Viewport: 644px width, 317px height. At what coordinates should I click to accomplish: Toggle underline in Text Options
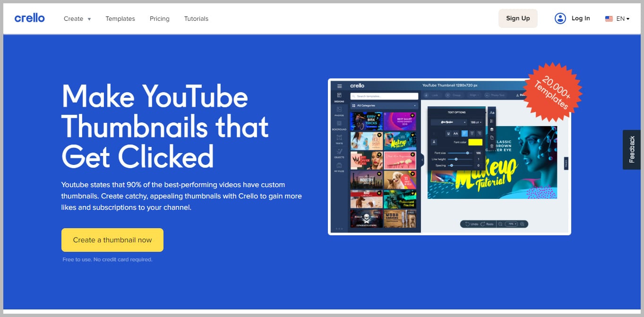point(448,134)
